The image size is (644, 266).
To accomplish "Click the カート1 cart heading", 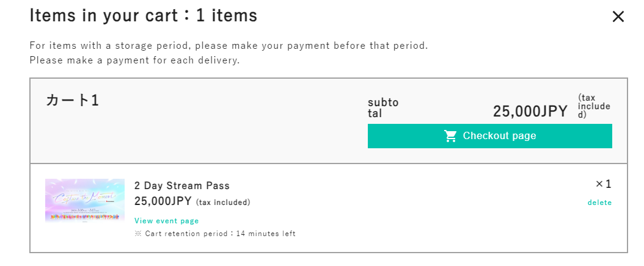I will tap(72, 101).
